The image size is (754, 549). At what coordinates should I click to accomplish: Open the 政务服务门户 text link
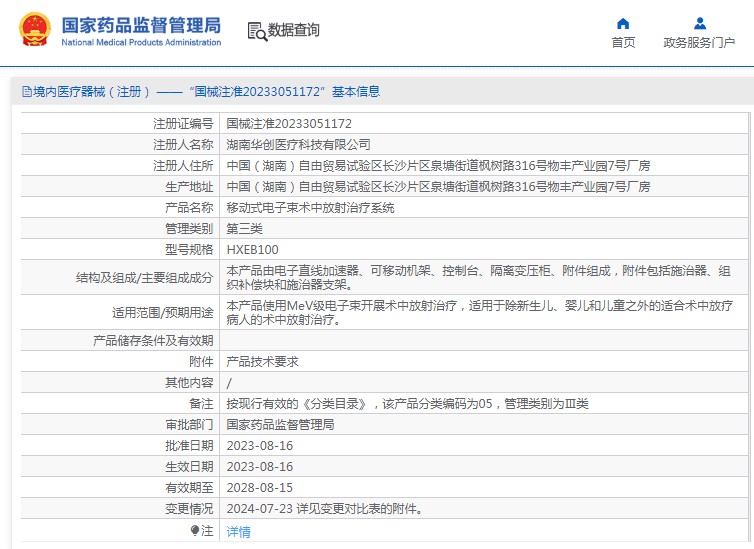(699, 42)
